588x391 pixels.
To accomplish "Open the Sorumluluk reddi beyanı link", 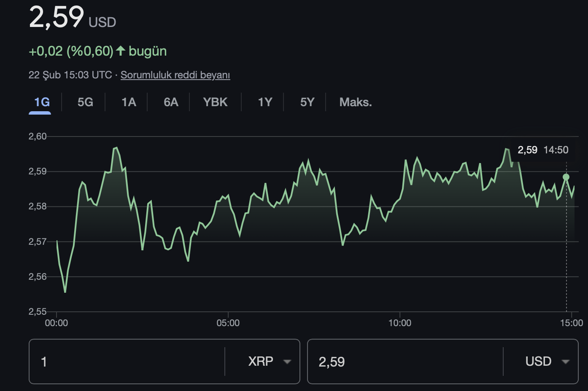I will coord(175,75).
